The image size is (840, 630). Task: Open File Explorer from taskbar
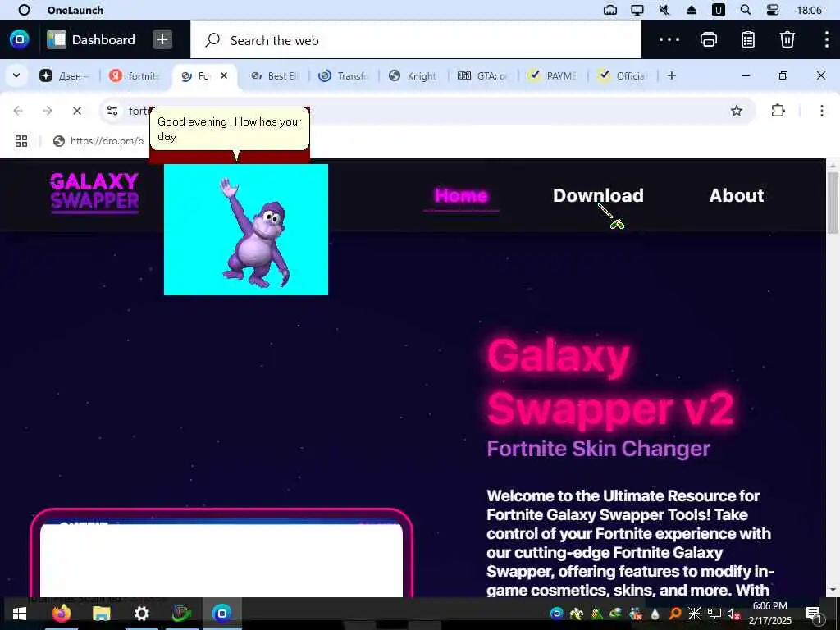click(101, 614)
